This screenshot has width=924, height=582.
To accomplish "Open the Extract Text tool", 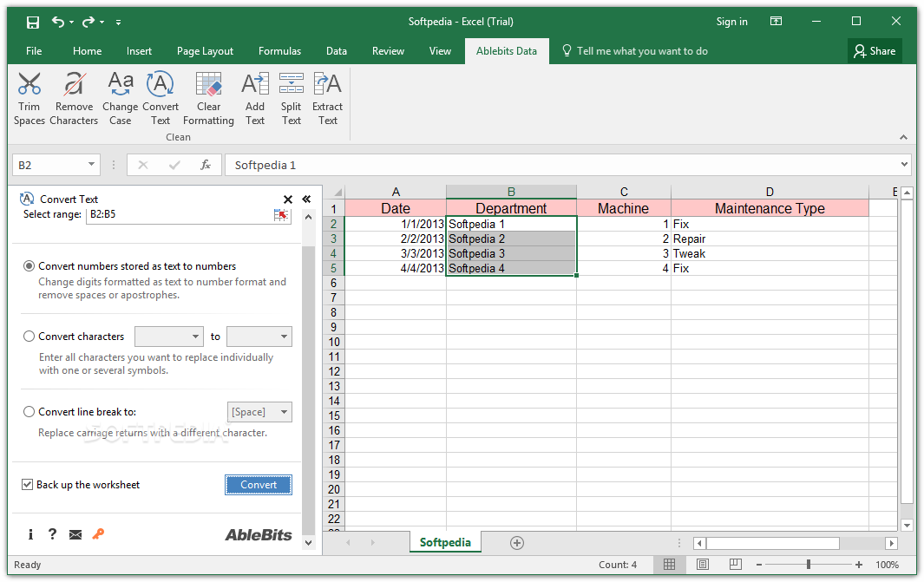I will (328, 98).
